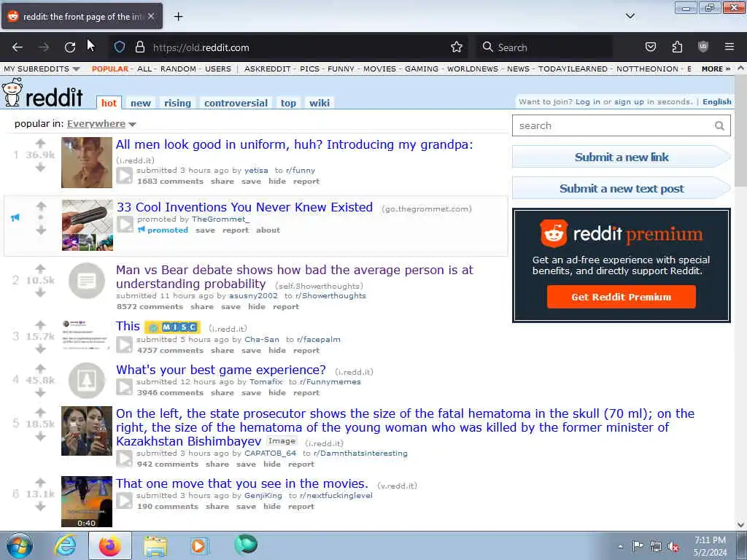Open Windows Explorer folder on taskbar
This screenshot has width=747, height=560.
[x=155, y=546]
